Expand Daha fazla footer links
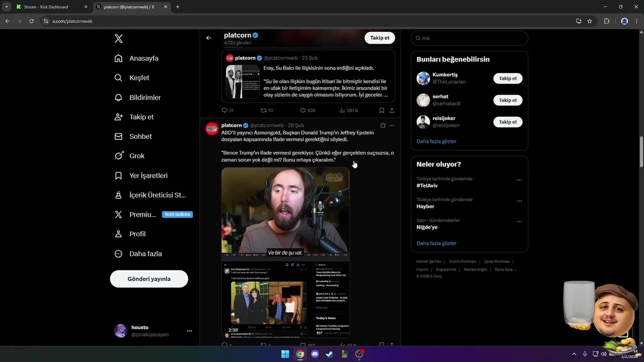The height and width of the screenshot is (362, 644). [506, 270]
